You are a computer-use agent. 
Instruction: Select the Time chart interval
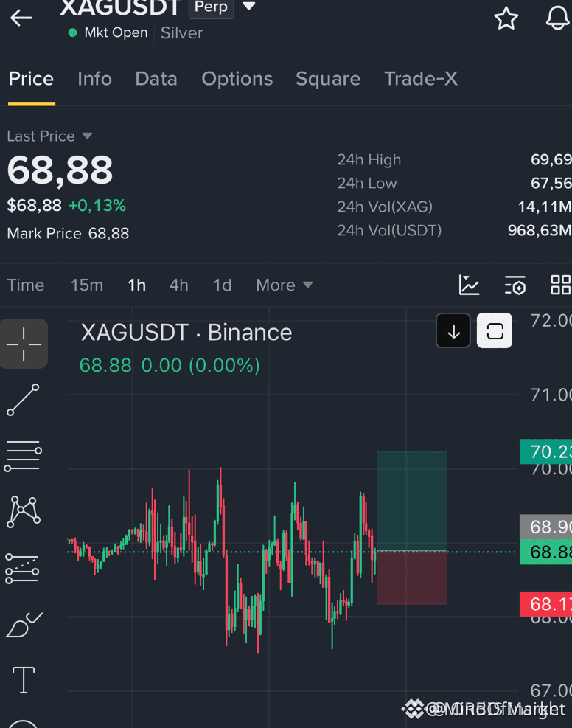tap(26, 285)
